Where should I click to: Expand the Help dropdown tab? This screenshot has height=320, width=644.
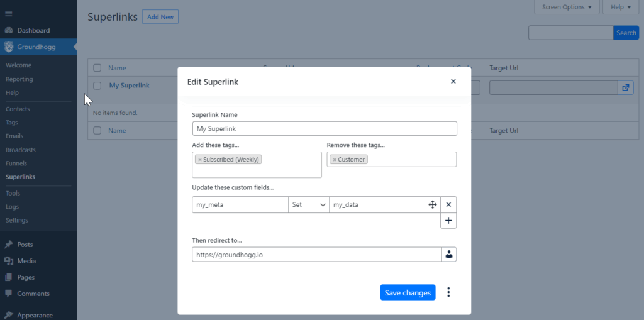tap(621, 7)
